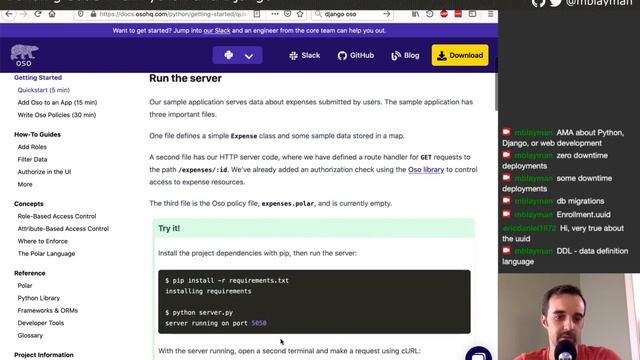The height and width of the screenshot is (360, 640).
Task: Click the red round extension icon
Action: (x=444, y=14)
